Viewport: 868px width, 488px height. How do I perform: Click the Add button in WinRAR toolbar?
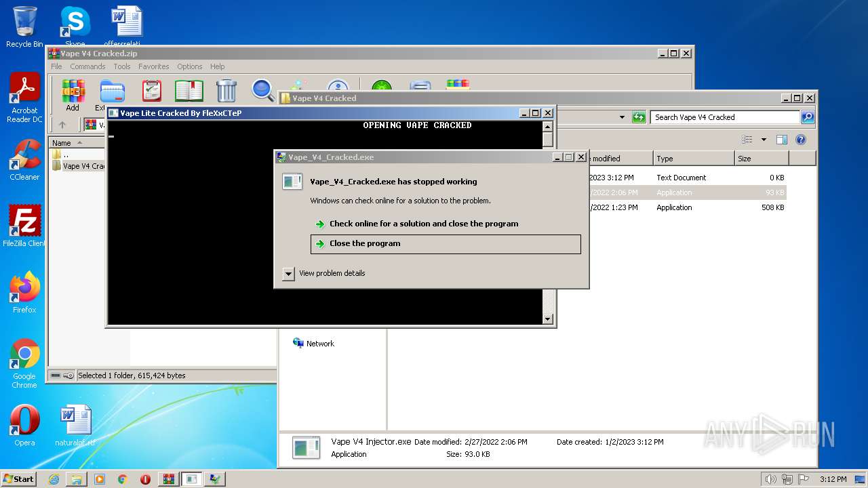coord(73,96)
